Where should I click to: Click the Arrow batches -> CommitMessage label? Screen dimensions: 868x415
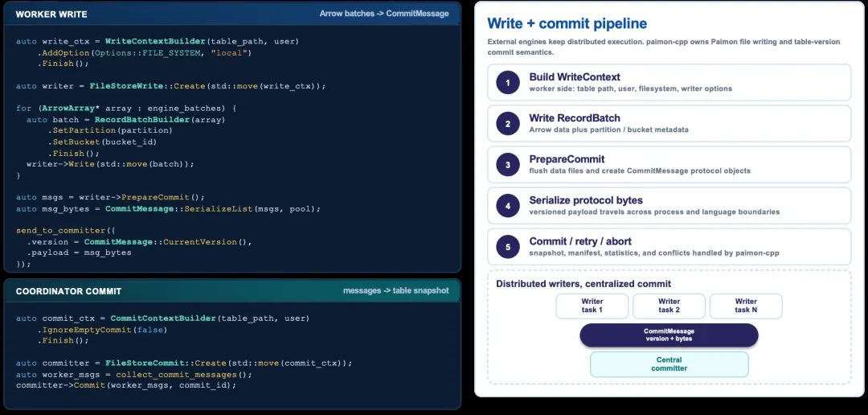[384, 14]
